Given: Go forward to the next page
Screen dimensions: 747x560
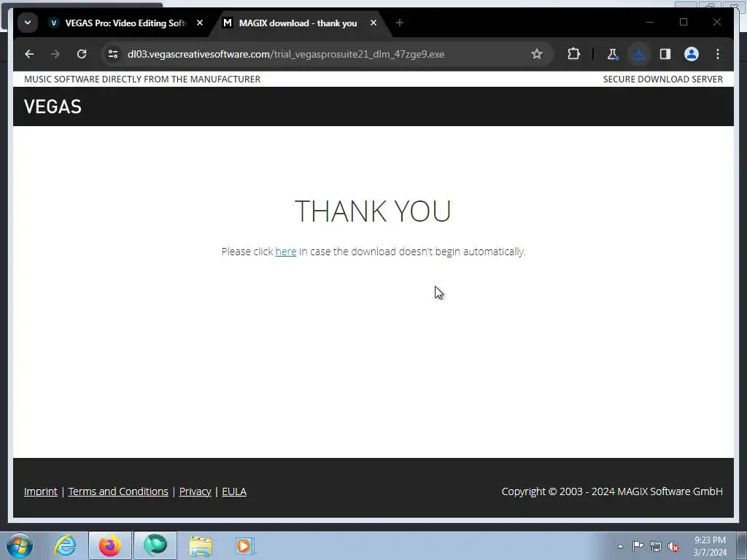Looking at the screenshot, I should (x=55, y=54).
